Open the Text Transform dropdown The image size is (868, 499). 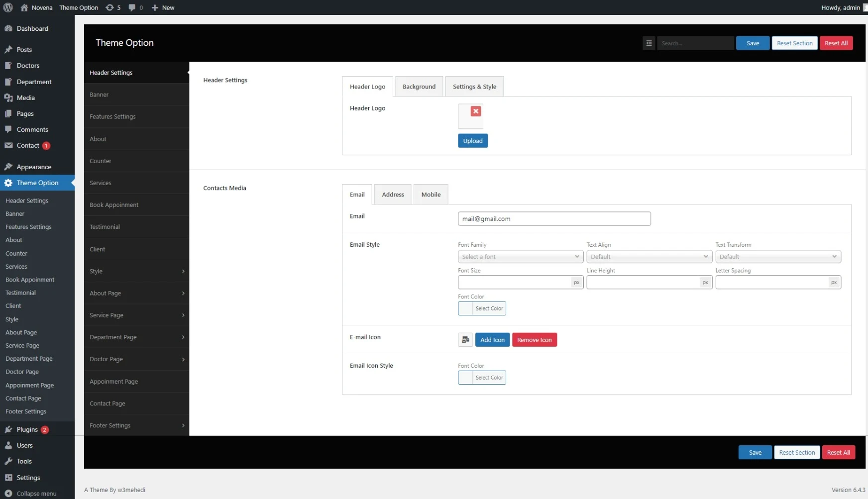777,257
